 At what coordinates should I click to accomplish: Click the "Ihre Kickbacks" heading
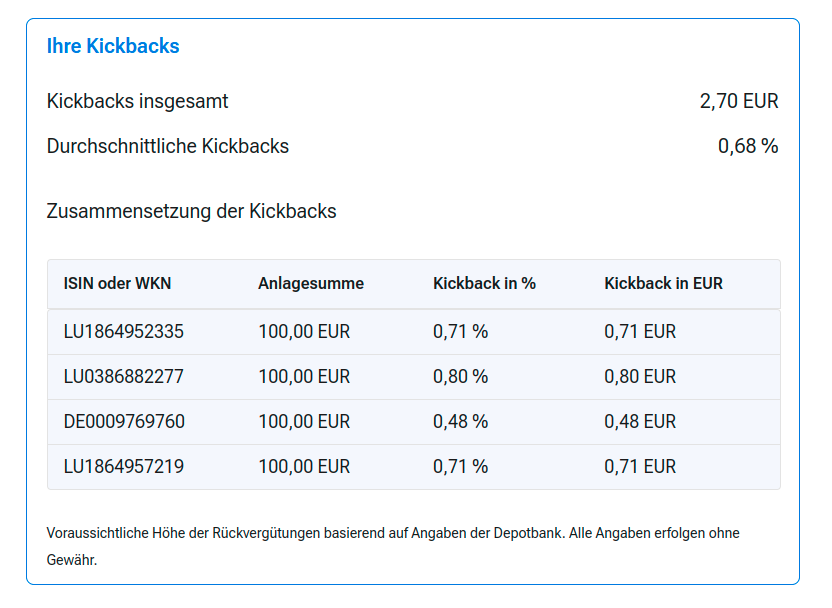[113, 46]
